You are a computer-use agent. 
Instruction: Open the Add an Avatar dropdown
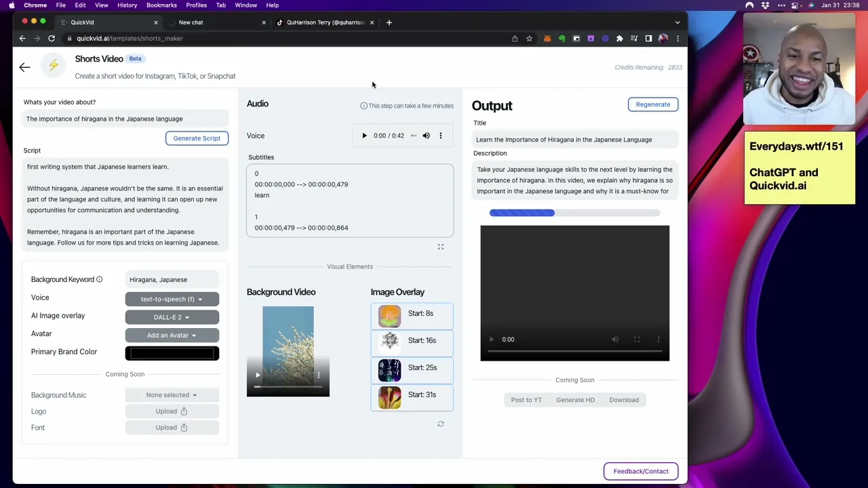(172, 335)
